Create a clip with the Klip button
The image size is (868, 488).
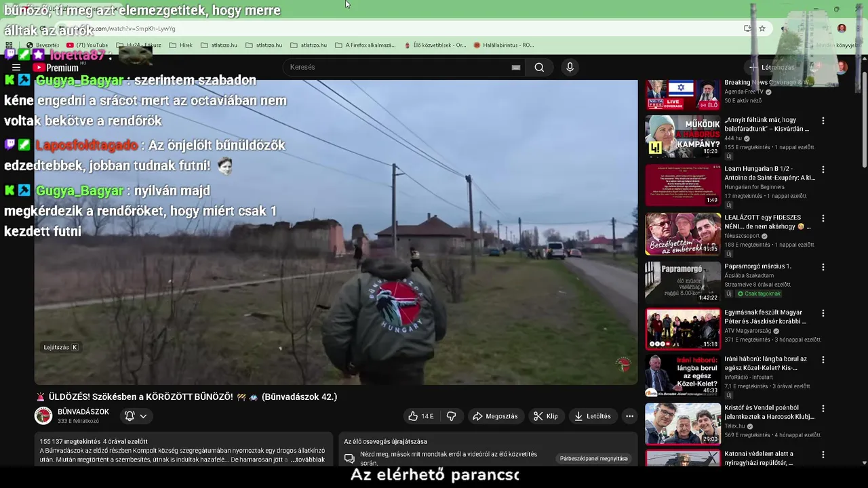tap(546, 416)
